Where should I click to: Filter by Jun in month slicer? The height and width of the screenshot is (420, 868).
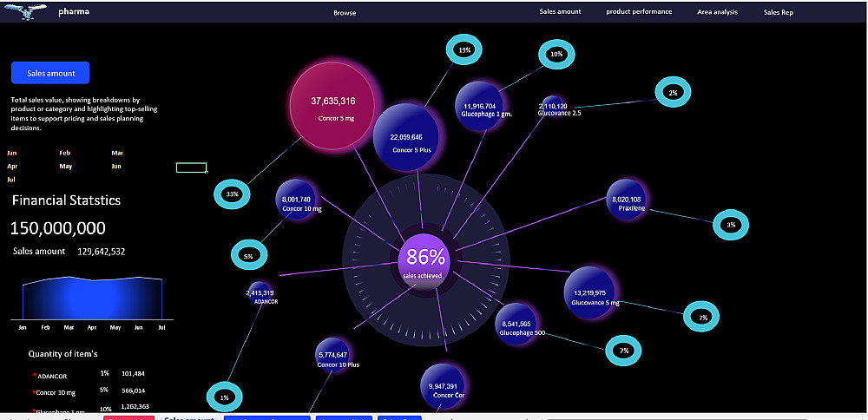(116, 166)
